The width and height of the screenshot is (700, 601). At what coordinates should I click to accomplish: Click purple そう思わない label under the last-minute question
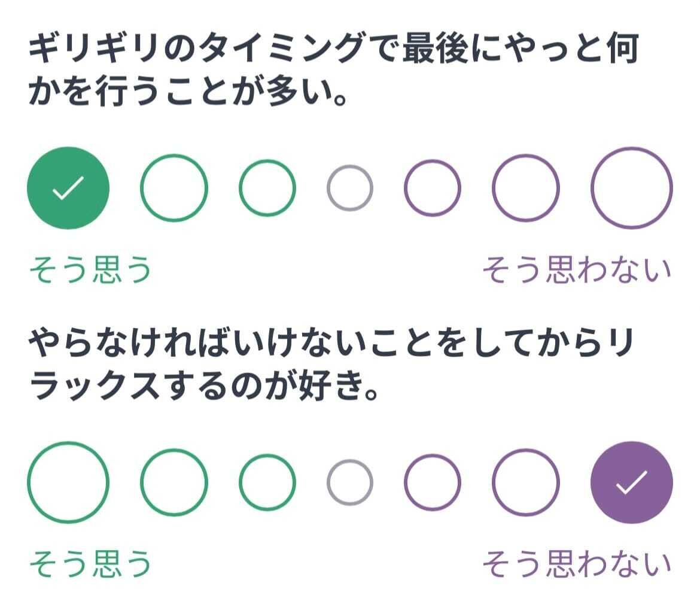tap(577, 271)
